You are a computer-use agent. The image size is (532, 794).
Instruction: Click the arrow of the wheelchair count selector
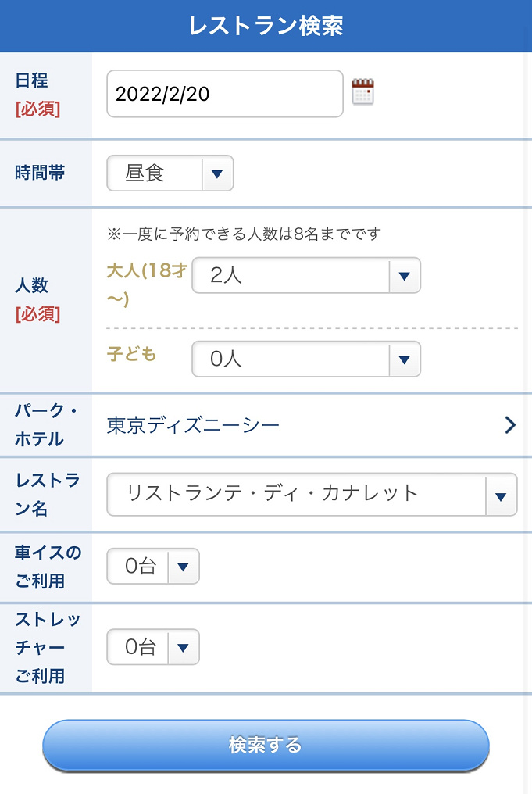(x=183, y=567)
